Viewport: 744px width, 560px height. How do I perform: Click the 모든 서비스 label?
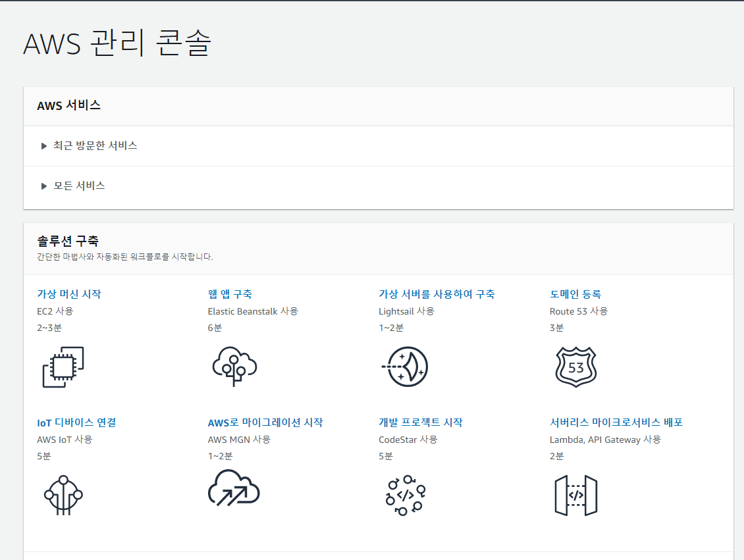click(79, 186)
